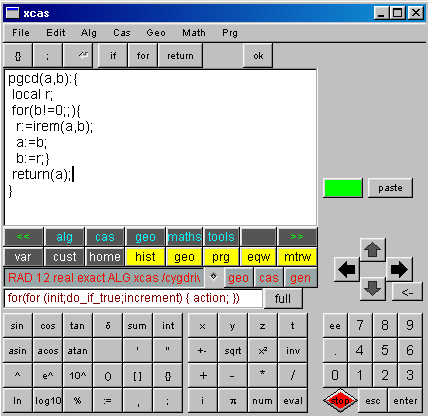Click the paste button
Screen dimensions: 428x416
point(390,188)
